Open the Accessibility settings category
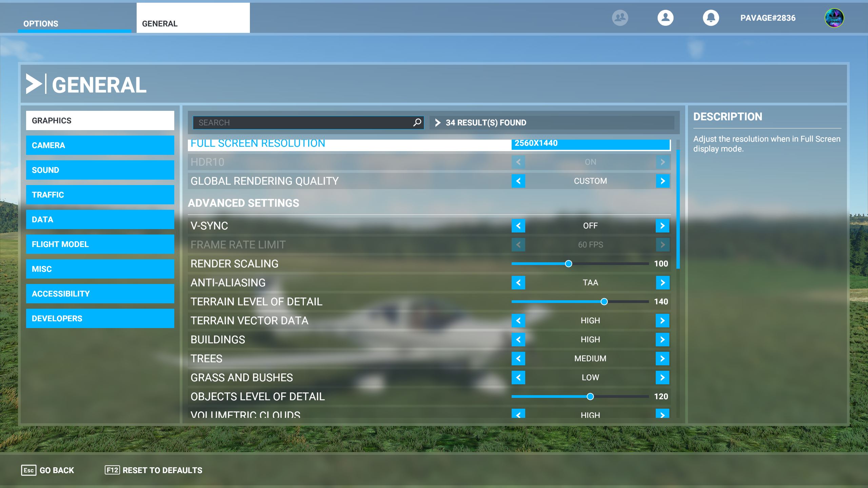868x488 pixels. coord(100,294)
